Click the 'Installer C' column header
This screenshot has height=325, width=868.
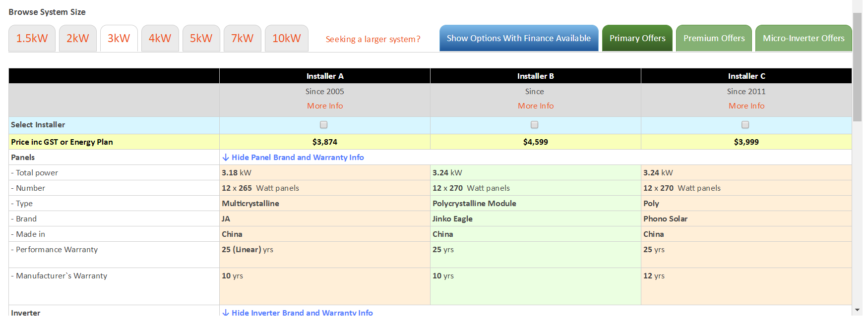(746, 76)
